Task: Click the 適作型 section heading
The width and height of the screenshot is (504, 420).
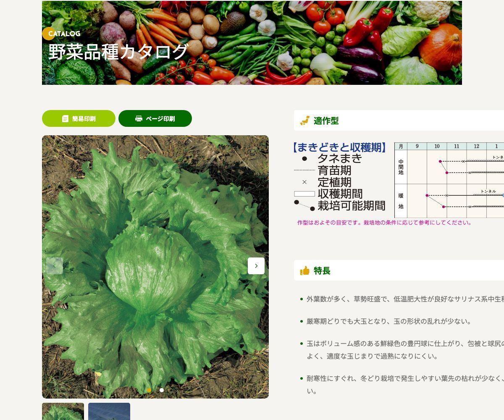Action: pos(326,121)
